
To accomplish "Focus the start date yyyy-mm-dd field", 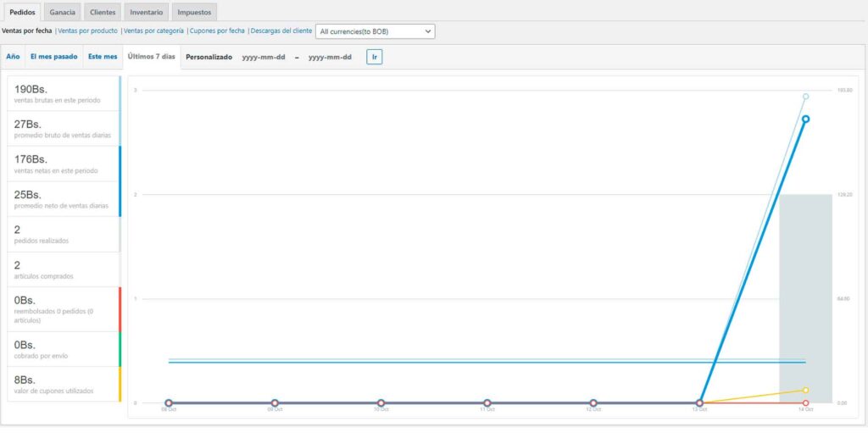I will [264, 57].
